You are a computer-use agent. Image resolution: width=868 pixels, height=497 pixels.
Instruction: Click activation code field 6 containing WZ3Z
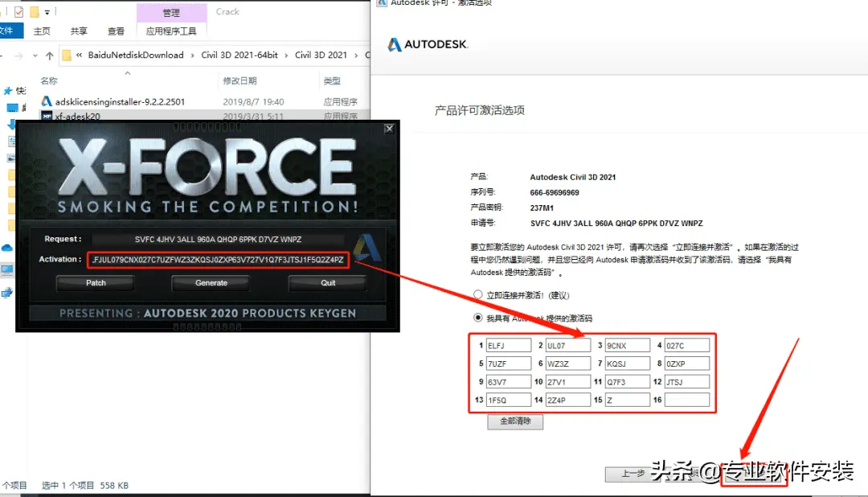click(568, 364)
